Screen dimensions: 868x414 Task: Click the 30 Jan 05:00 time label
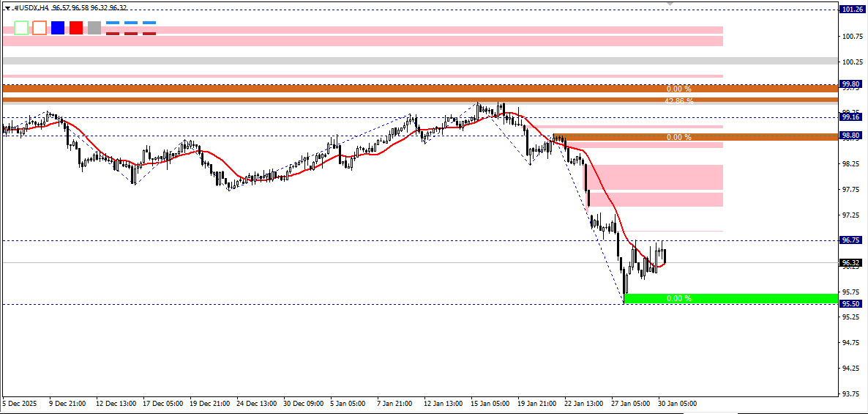coord(678,404)
